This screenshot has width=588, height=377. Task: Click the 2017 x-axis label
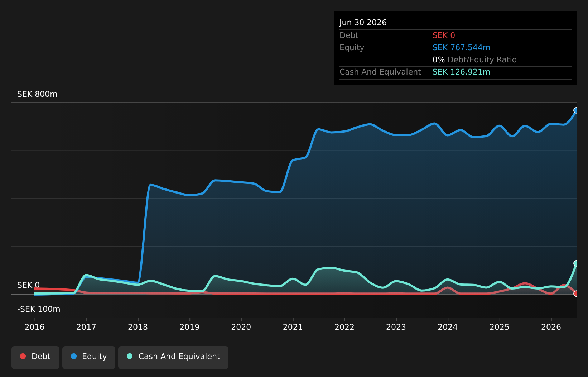click(x=86, y=327)
